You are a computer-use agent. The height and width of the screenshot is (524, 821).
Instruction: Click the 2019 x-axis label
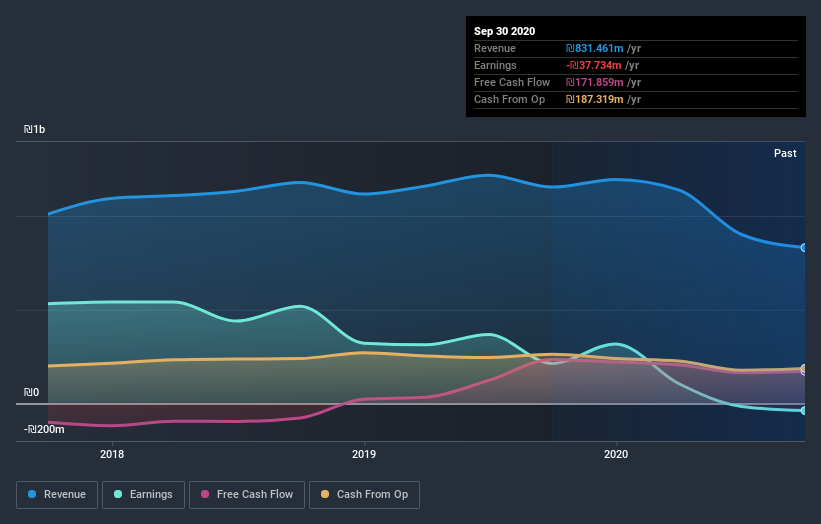point(364,454)
